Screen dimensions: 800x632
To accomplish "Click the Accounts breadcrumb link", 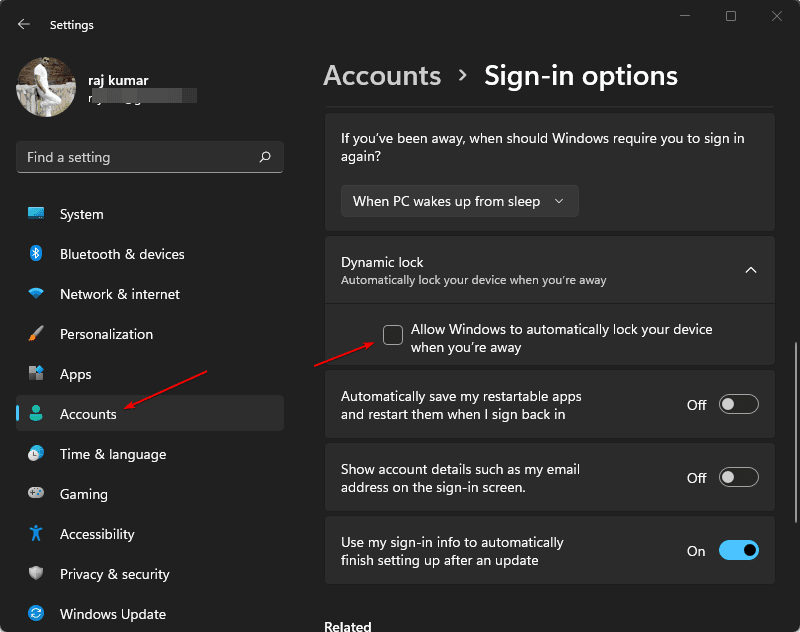I will click(x=382, y=76).
